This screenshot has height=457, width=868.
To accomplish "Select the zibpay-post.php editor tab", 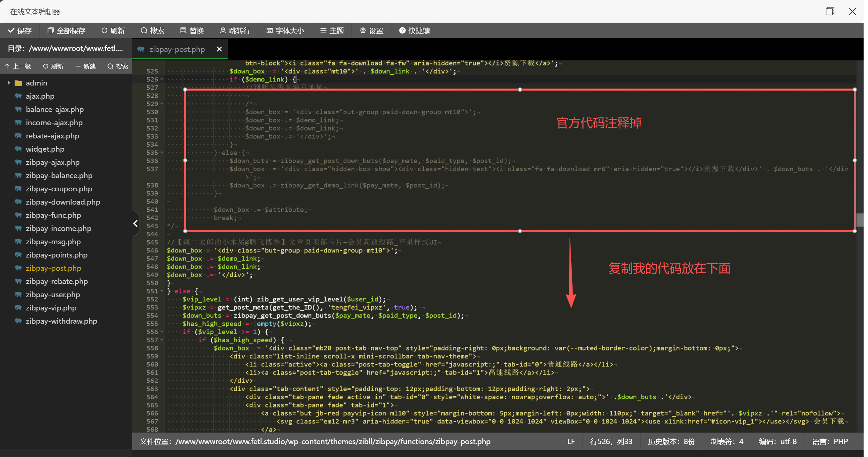I will point(177,49).
